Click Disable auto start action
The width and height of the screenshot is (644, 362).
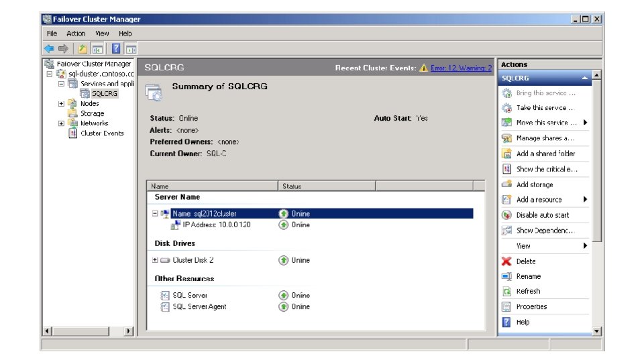(543, 215)
